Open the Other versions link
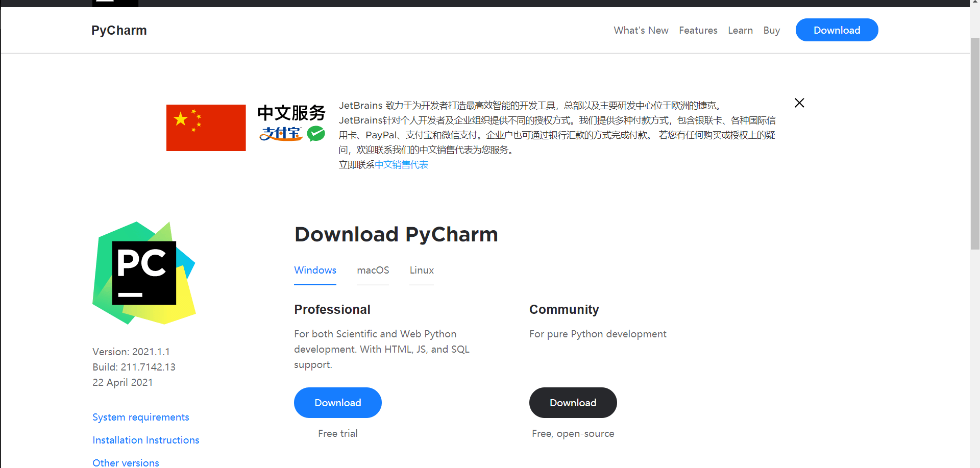 click(126, 462)
